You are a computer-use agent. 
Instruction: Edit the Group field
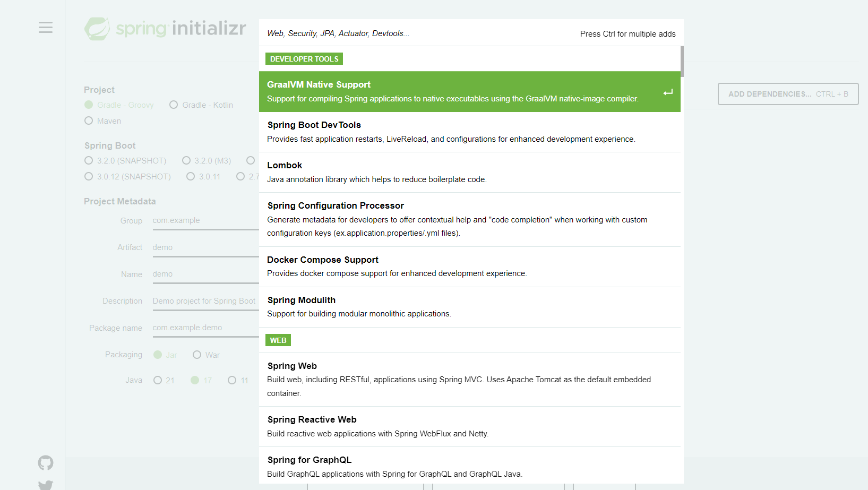206,221
